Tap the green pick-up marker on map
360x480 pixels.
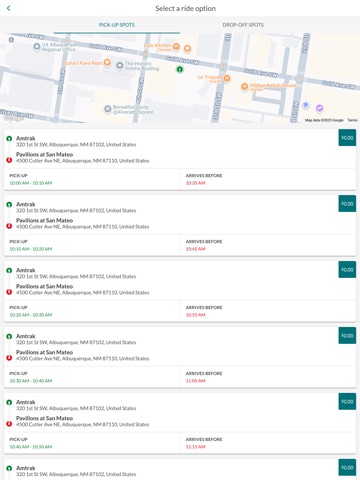[x=180, y=69]
